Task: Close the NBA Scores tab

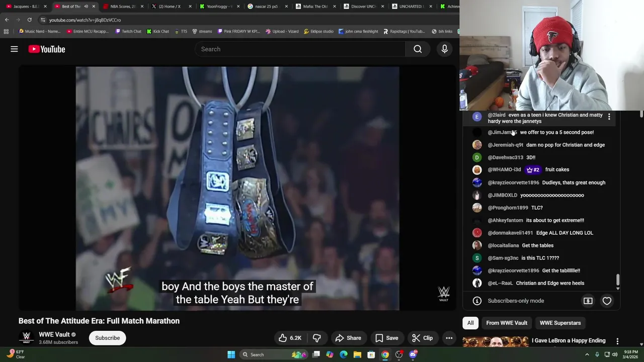Action: coord(142,6)
